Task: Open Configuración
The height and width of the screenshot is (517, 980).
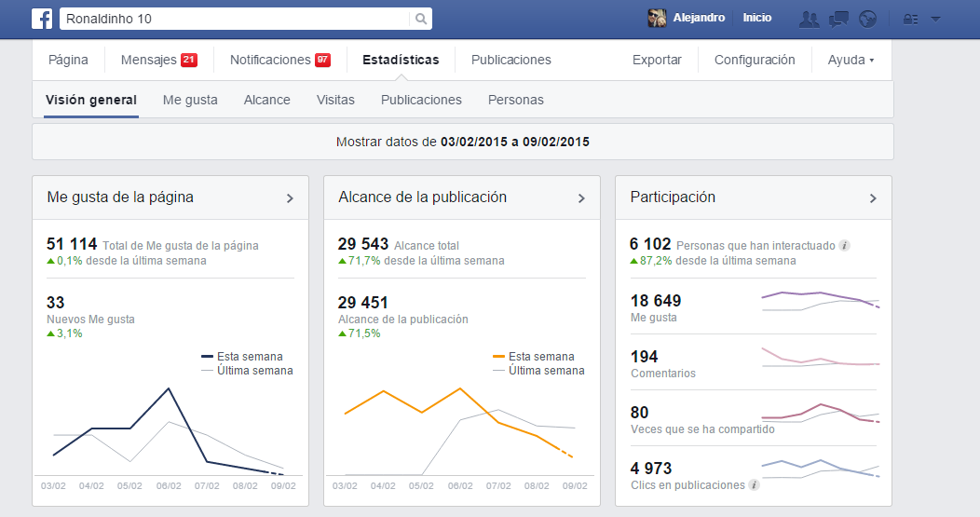Action: [755, 60]
